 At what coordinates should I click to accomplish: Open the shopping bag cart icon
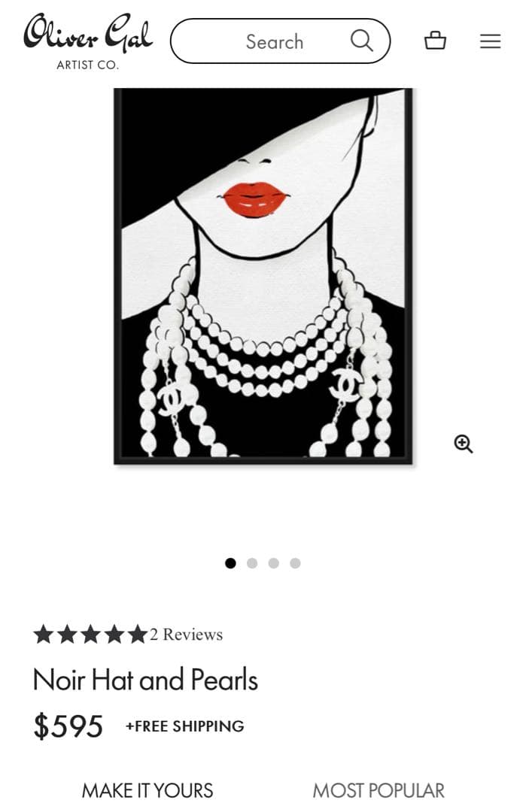point(435,41)
